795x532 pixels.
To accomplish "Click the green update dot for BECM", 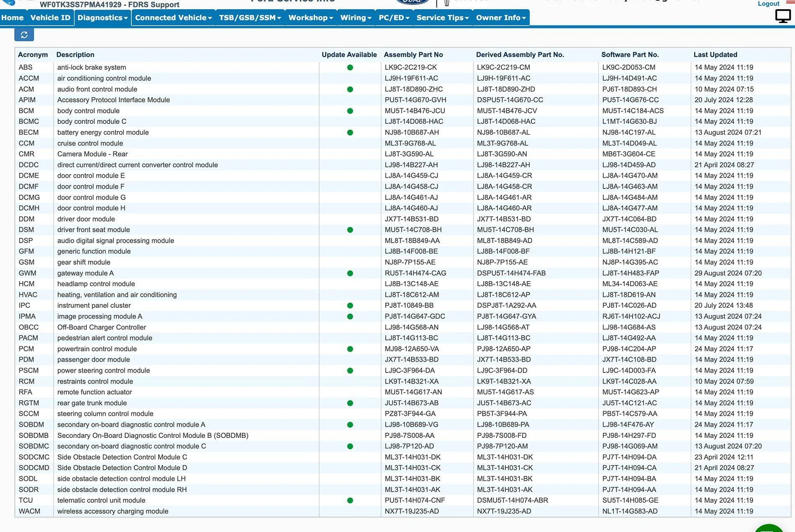I will (x=350, y=133).
